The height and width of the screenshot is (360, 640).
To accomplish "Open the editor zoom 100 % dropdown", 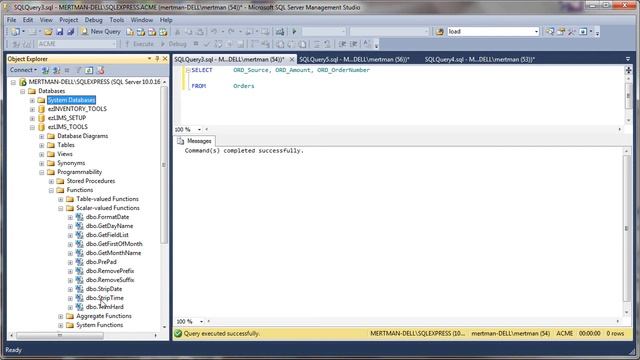I will pyautogui.click(x=199, y=129).
